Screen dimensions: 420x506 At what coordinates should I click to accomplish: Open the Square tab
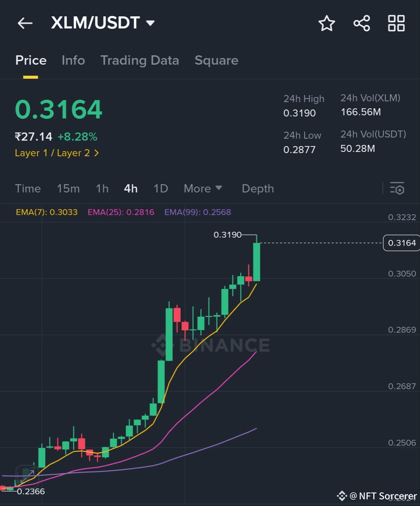pyautogui.click(x=216, y=60)
